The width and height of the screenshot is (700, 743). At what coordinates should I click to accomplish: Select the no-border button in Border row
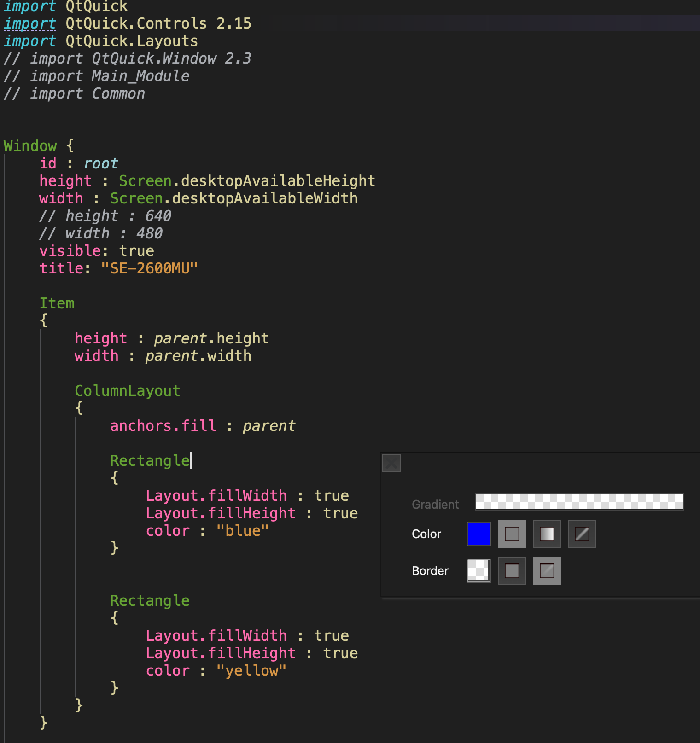547,571
